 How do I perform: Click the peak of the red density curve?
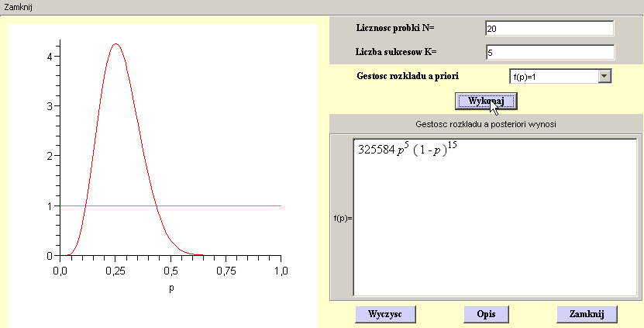click(x=115, y=44)
